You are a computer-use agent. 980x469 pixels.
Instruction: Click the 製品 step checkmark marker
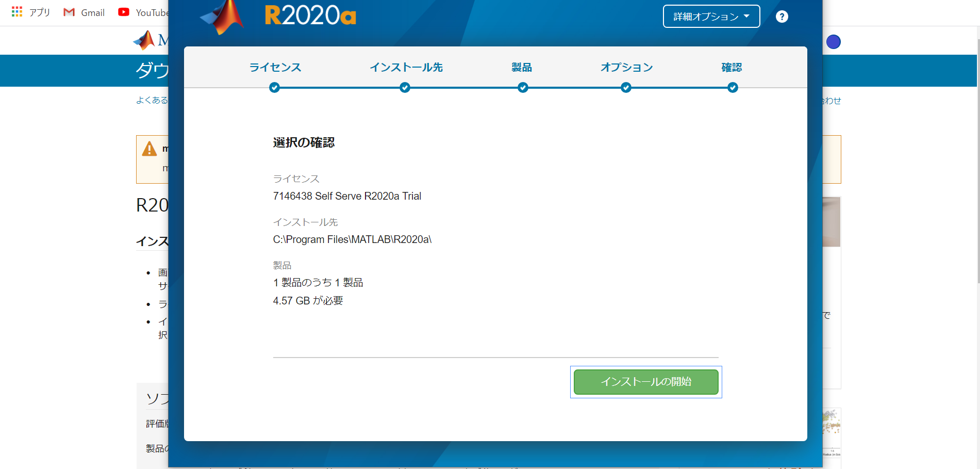(523, 88)
